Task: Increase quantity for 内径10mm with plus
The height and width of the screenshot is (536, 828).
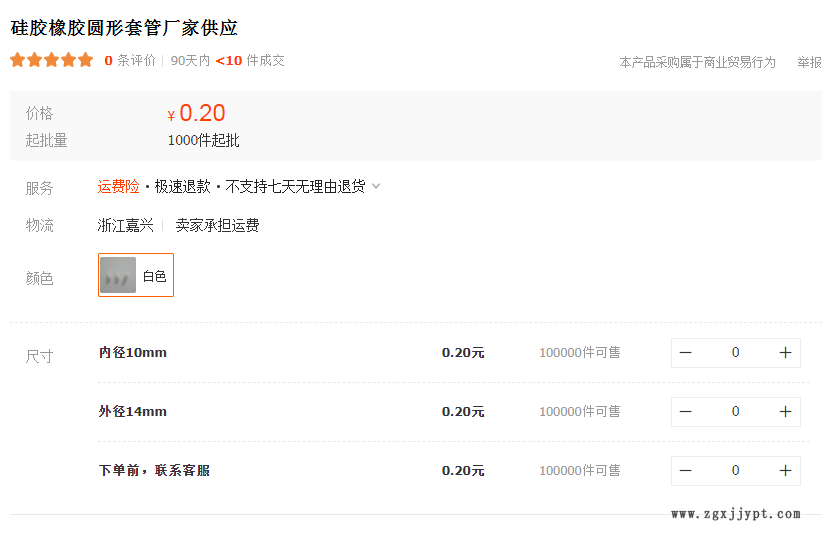Action: [785, 353]
